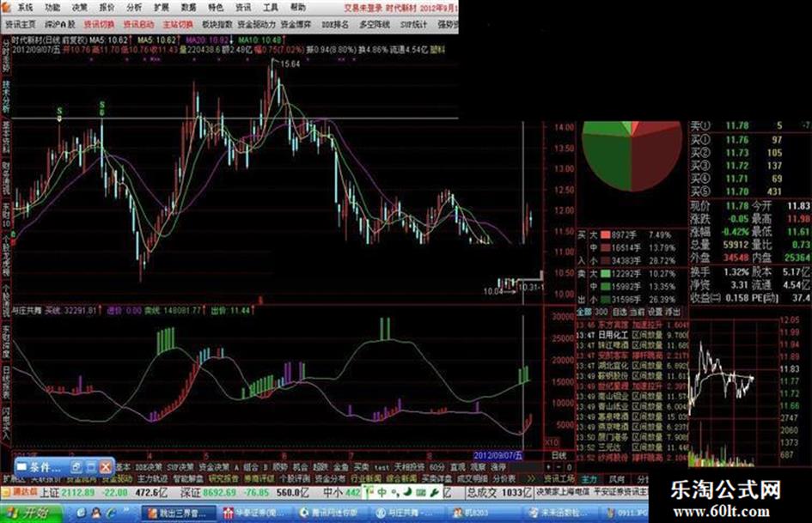
Task: Open the QQ penguin quick launch icon
Action: [95, 513]
